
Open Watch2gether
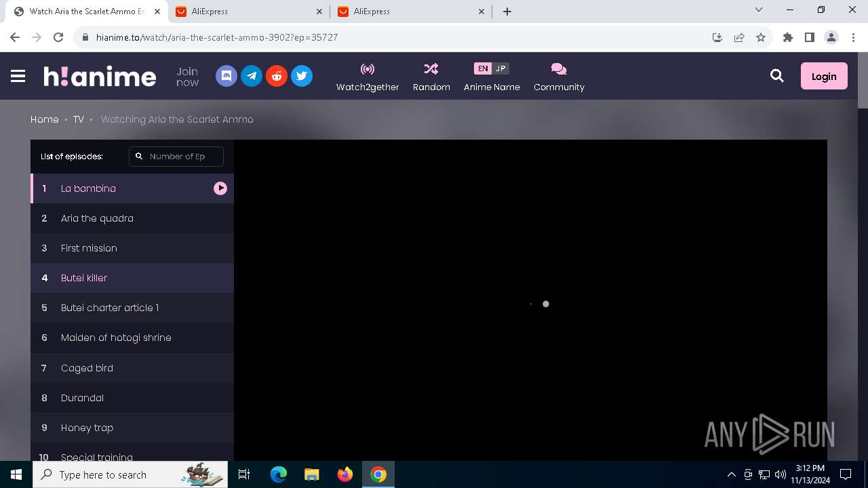[x=368, y=77]
